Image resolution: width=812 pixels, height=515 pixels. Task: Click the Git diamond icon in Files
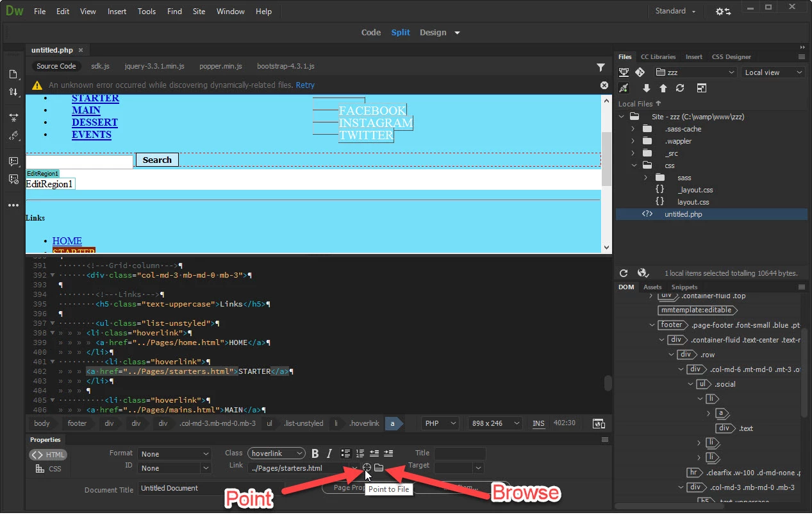(x=640, y=72)
